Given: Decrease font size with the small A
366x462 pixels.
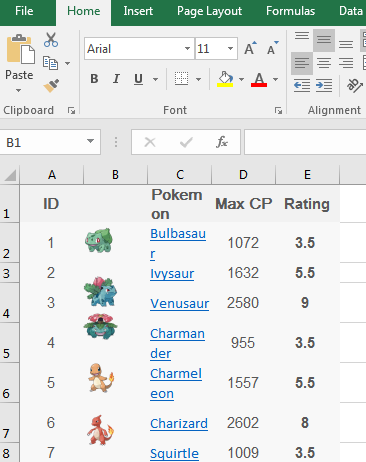Looking at the screenshot, I should (273, 48).
